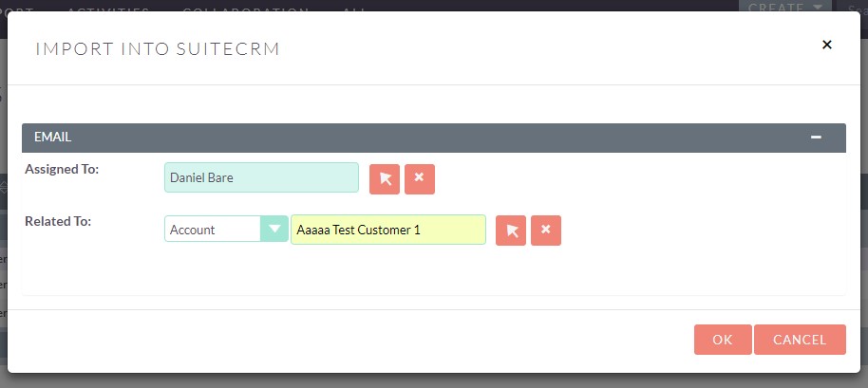This screenshot has width=868, height=388.
Task: Collapse the EMAIL panel
Action: click(x=816, y=137)
